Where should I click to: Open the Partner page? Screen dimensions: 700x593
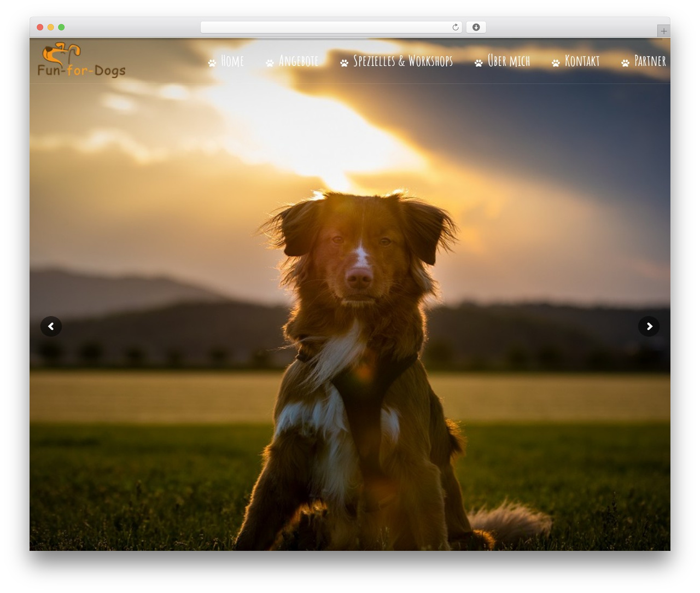650,61
